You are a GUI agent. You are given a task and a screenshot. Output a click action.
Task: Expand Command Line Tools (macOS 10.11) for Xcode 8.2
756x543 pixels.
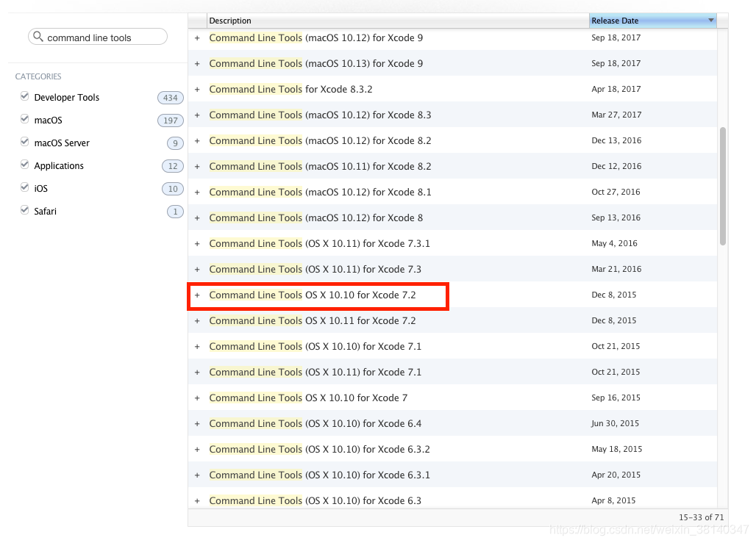click(x=197, y=167)
